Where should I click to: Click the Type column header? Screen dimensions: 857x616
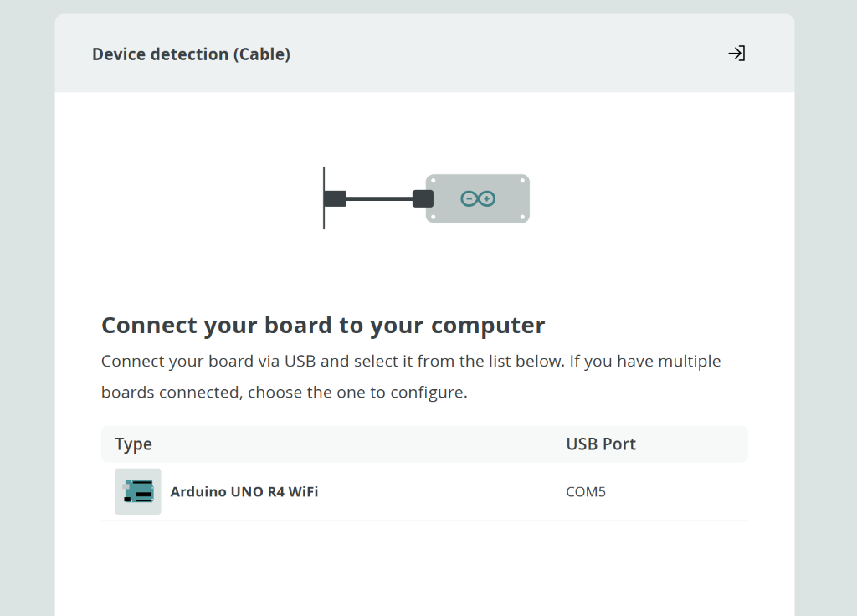tap(133, 444)
